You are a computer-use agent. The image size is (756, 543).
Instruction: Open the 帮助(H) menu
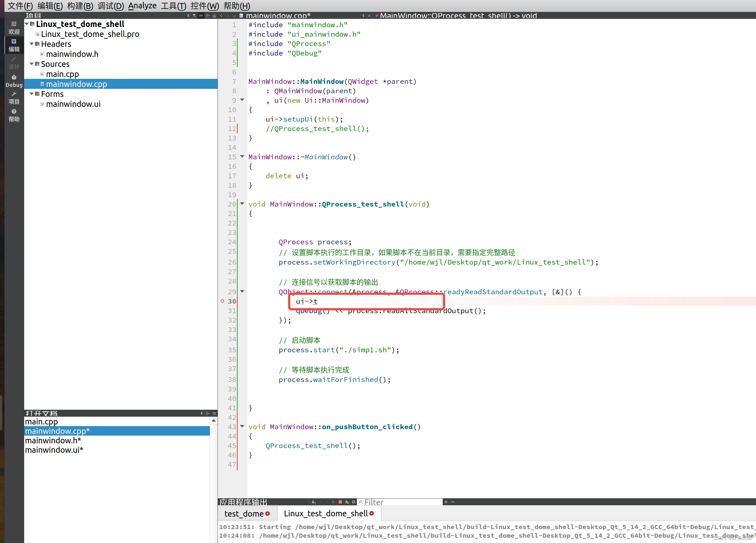pyautogui.click(x=237, y=6)
